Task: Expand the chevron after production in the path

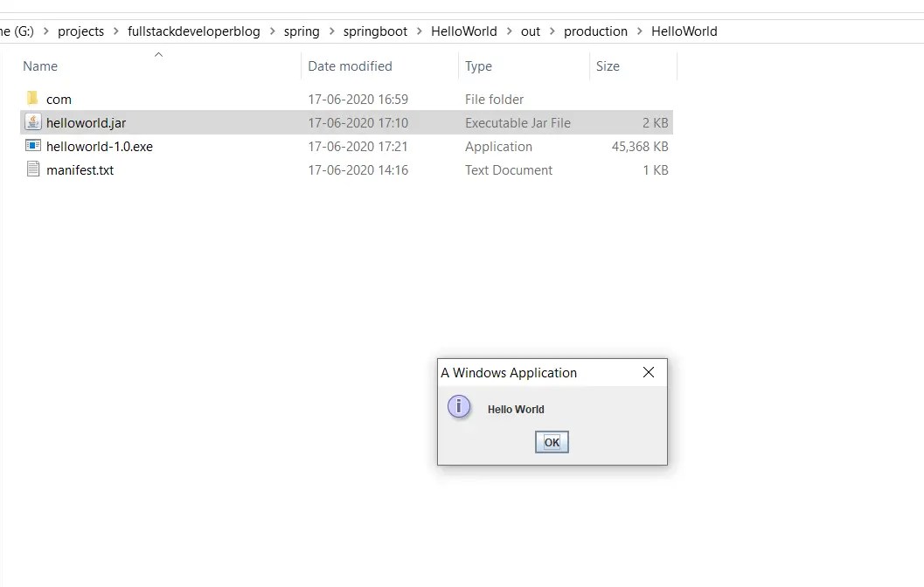Action: [x=639, y=31]
